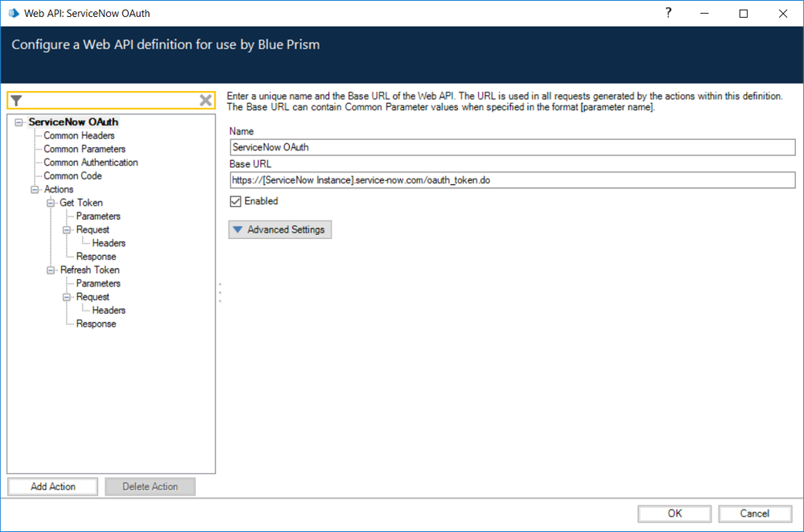804x532 pixels.
Task: Collapse the Actions tree node
Action: [x=35, y=190]
